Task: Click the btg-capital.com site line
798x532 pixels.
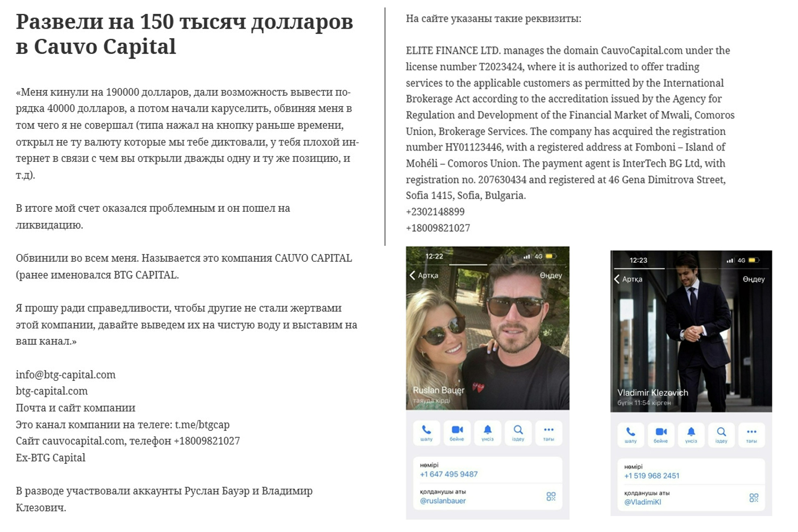Action: 52,391
